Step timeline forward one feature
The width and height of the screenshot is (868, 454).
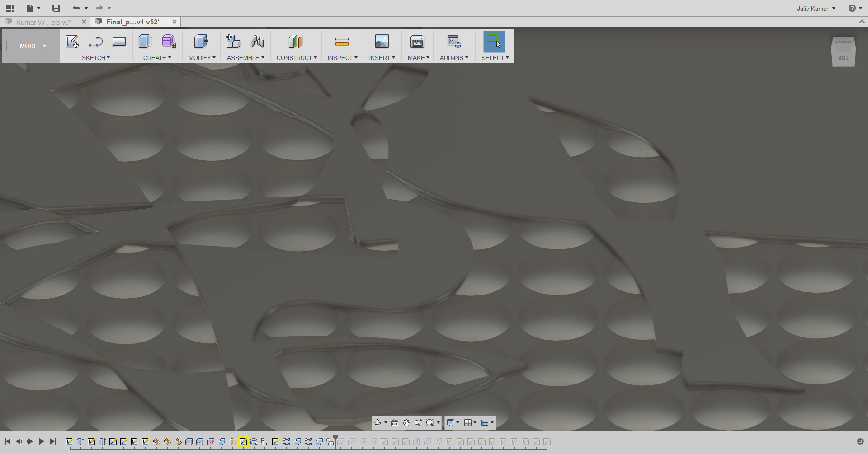[30, 441]
